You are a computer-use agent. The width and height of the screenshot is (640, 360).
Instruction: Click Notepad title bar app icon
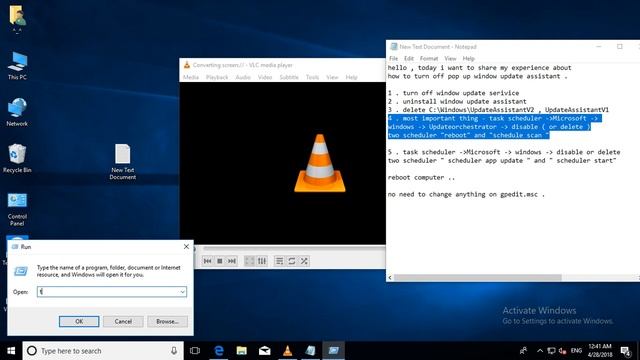393,47
